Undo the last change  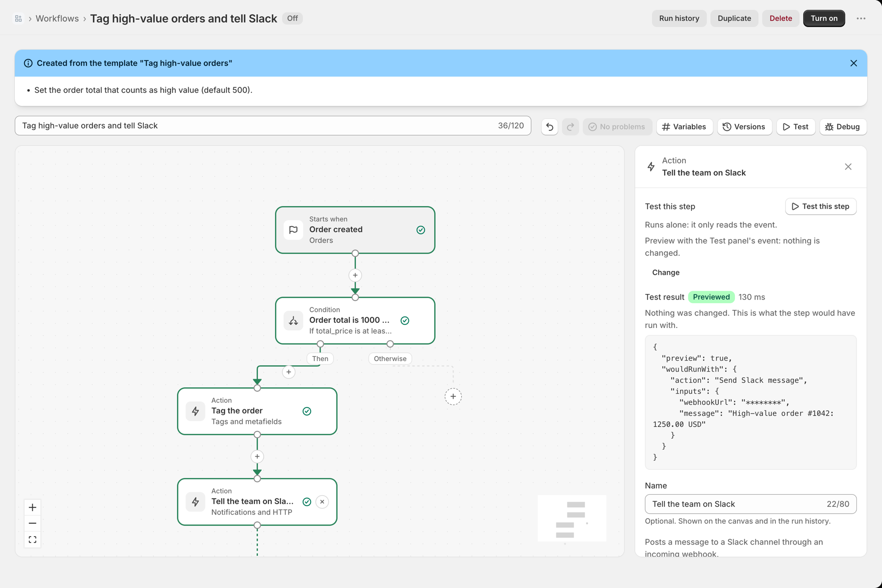[x=549, y=127]
